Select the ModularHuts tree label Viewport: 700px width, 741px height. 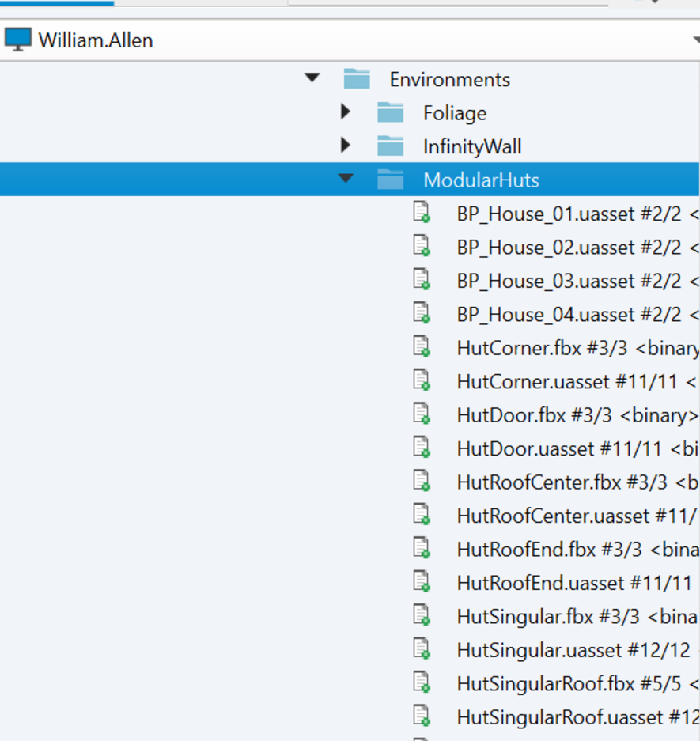481,180
